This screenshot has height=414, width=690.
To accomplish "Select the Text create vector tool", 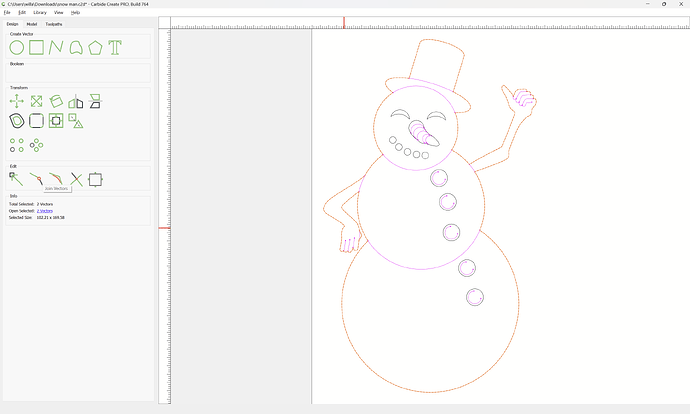I will 115,48.
